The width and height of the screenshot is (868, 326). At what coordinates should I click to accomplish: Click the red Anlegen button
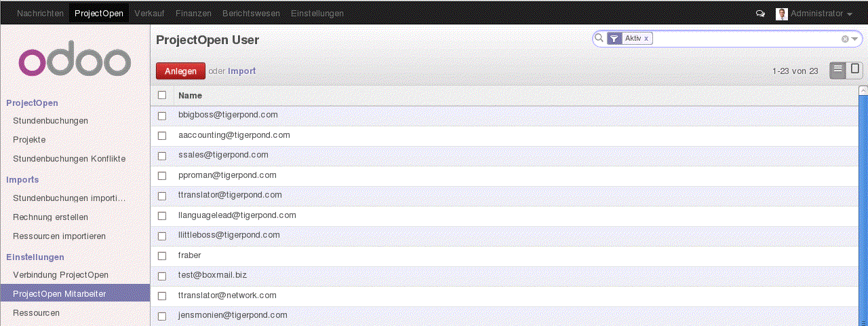pos(180,71)
